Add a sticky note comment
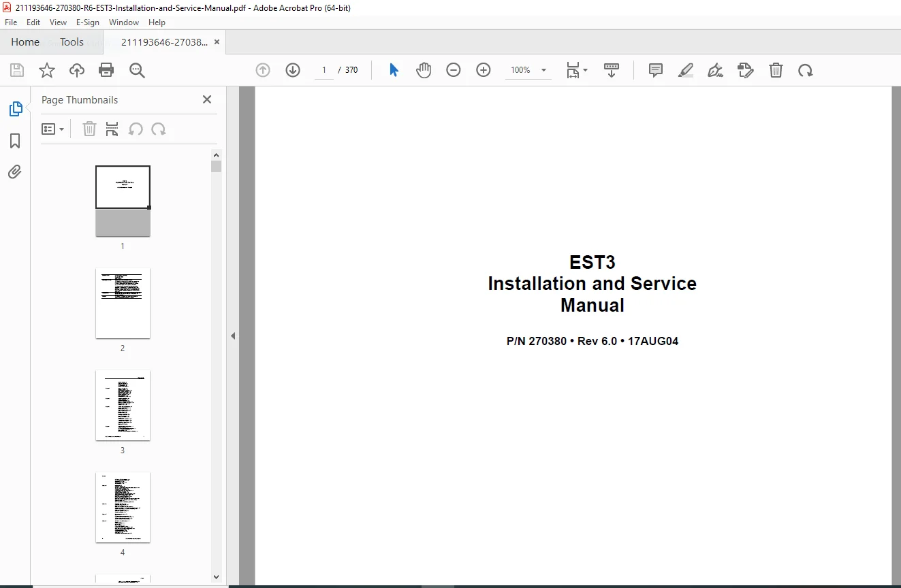 (x=656, y=70)
